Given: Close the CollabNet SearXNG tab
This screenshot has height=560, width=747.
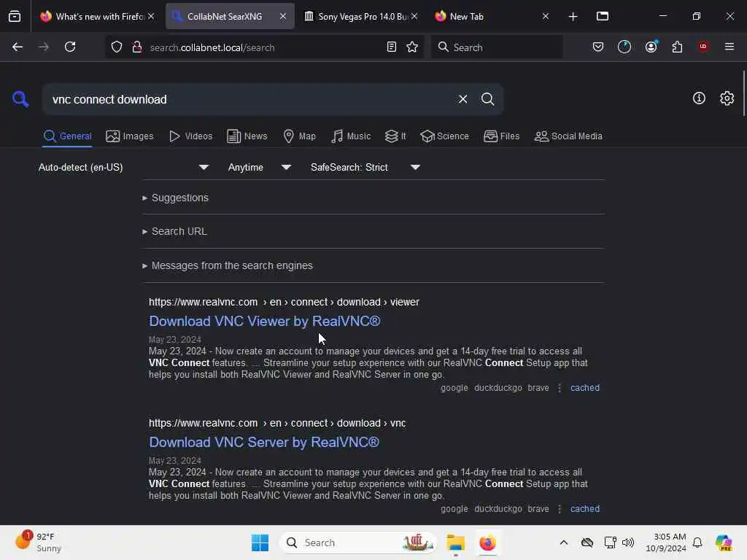Looking at the screenshot, I should pyautogui.click(x=283, y=17).
